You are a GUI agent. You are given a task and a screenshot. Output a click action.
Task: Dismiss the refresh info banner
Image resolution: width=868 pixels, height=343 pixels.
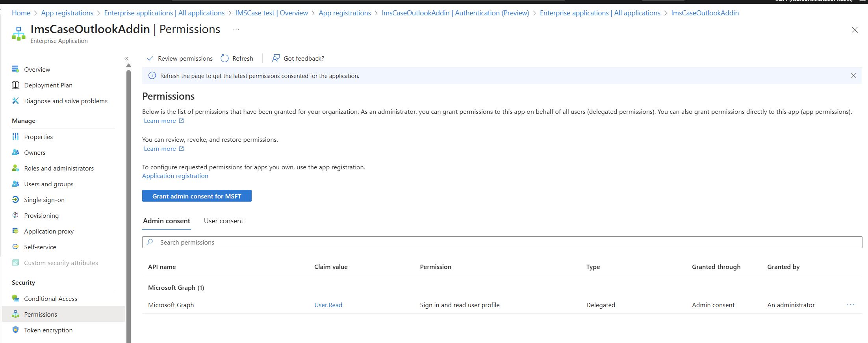point(853,76)
